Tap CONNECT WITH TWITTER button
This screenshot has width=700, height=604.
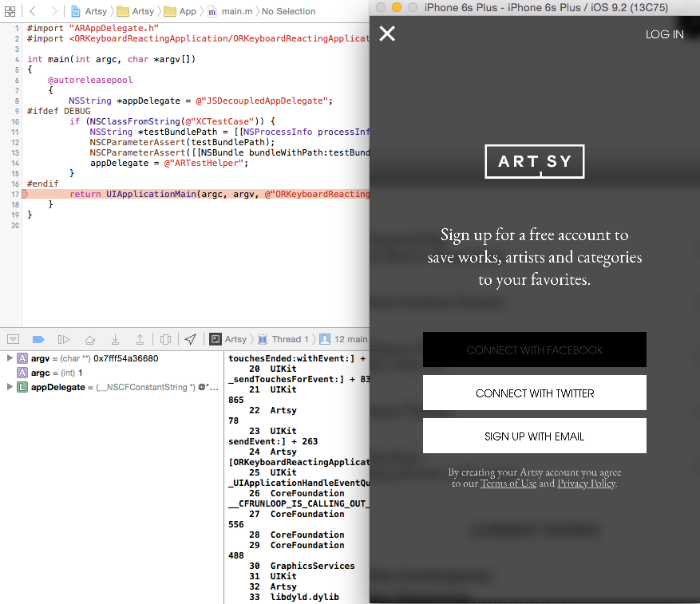coord(534,393)
